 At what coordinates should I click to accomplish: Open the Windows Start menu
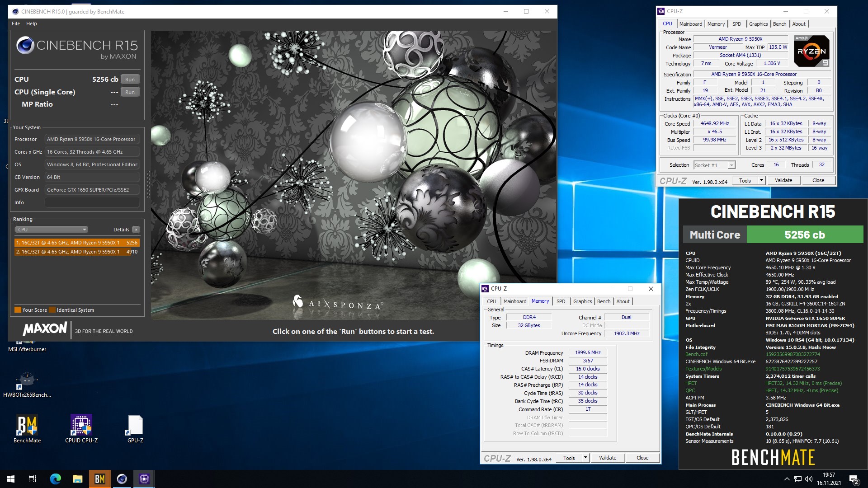tap(11, 479)
